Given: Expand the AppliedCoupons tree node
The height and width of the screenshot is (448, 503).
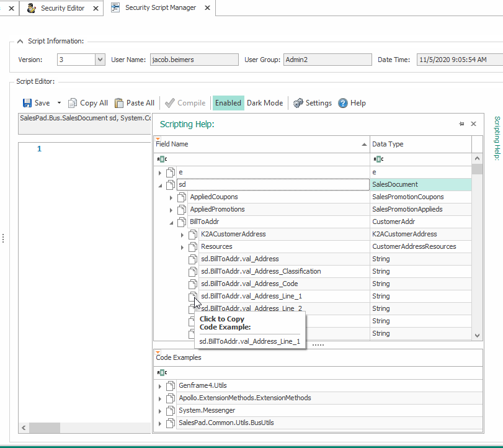Looking at the screenshot, I should tap(172, 197).
